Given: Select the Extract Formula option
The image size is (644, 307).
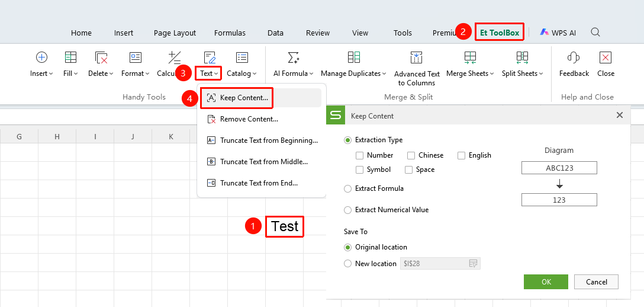Looking at the screenshot, I should coord(348,188).
